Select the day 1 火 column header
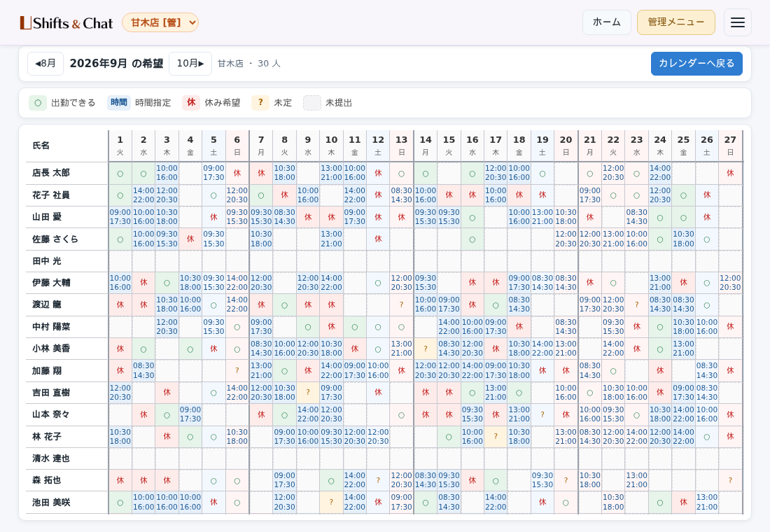Image resolution: width=770 pixels, height=532 pixels. click(120, 146)
